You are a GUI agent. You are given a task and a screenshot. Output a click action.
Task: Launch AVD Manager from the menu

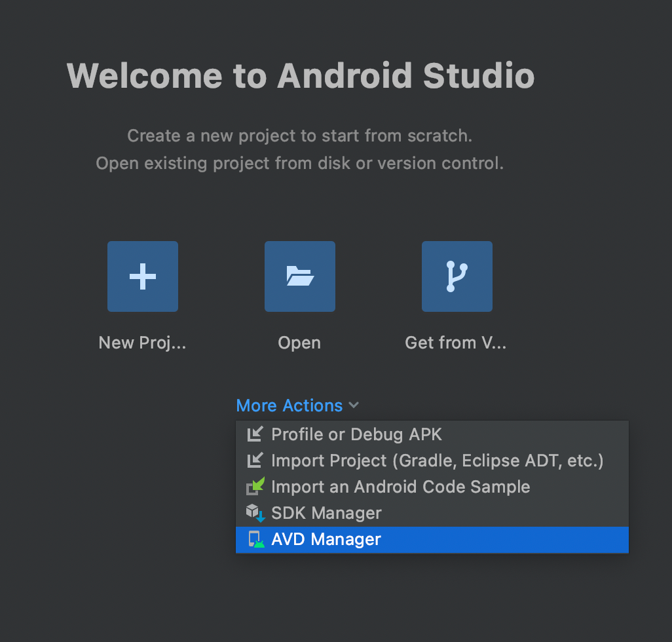tap(432, 540)
